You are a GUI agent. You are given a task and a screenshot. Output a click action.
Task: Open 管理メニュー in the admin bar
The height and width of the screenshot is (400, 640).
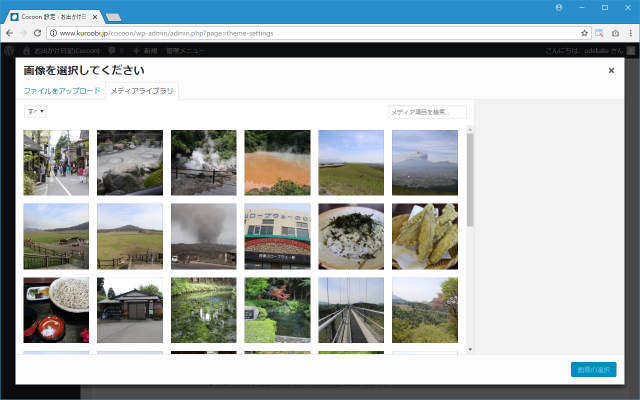click(x=185, y=51)
